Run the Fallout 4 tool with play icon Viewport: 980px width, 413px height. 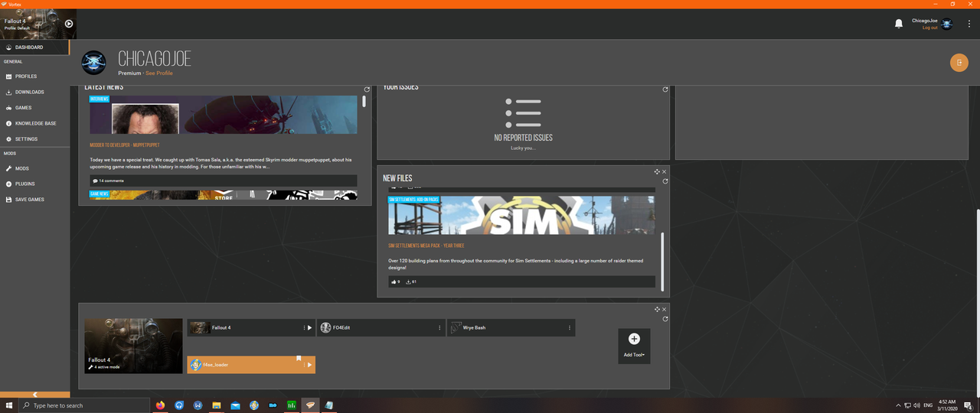coord(309,328)
